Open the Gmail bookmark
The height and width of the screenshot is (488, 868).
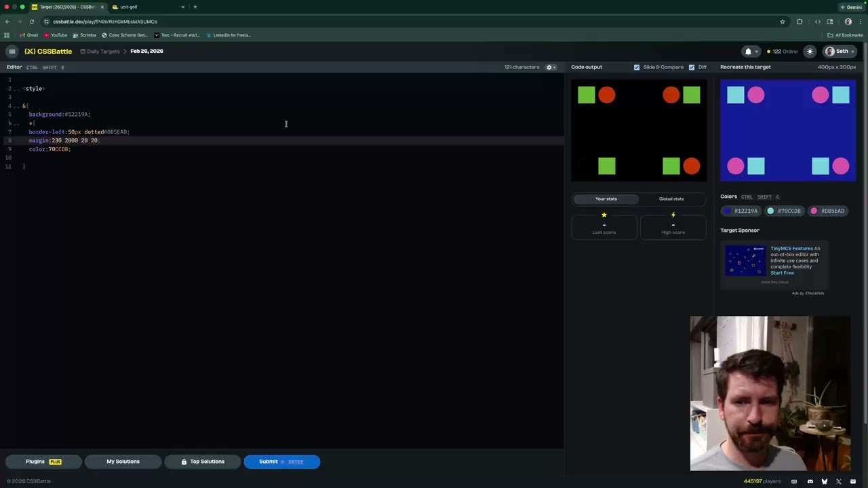[x=28, y=35]
